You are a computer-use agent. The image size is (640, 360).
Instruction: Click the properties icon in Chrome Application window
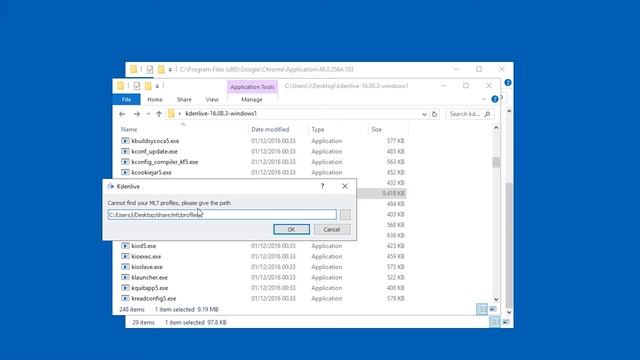(150, 69)
